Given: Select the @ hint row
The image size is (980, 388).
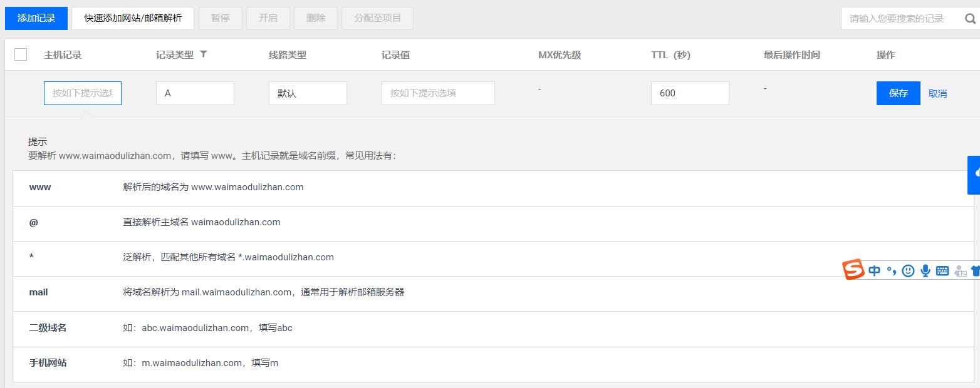Looking at the screenshot, I should point(493,223).
